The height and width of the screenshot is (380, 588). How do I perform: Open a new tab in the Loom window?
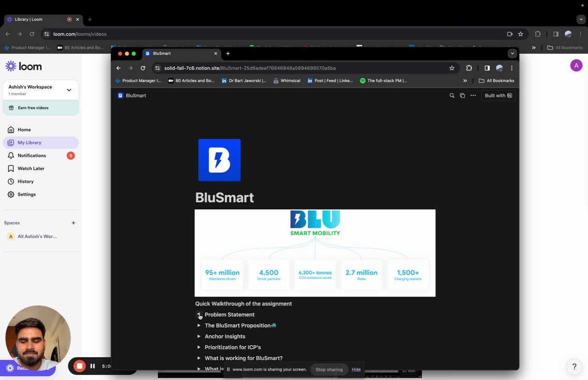click(90, 19)
